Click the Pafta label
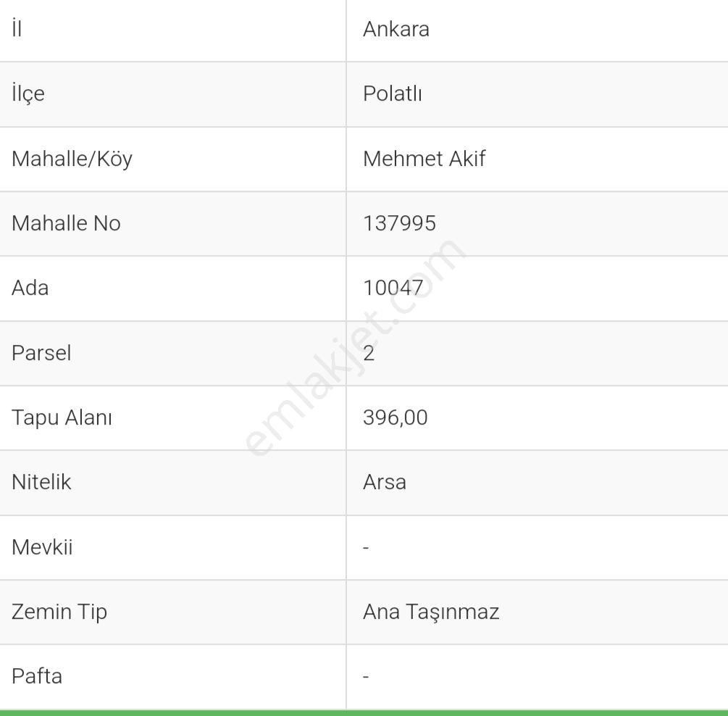Viewport: 728px width, 716px height. click(37, 676)
